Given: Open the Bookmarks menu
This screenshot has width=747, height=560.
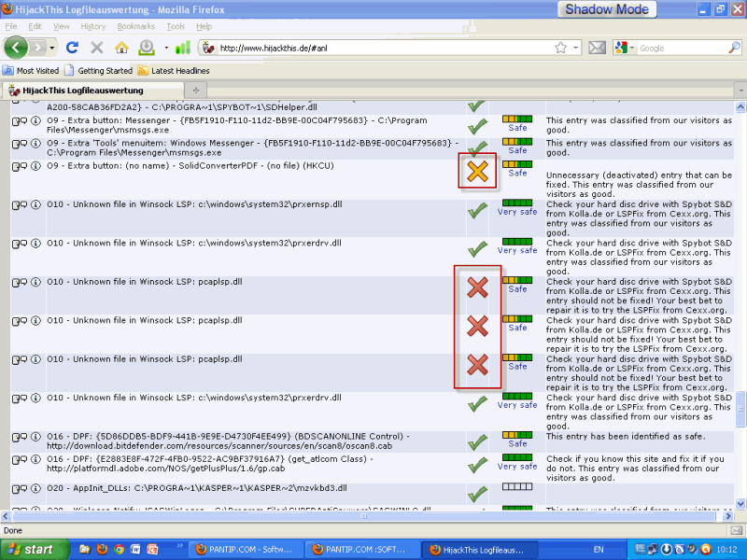Looking at the screenshot, I should point(135,26).
